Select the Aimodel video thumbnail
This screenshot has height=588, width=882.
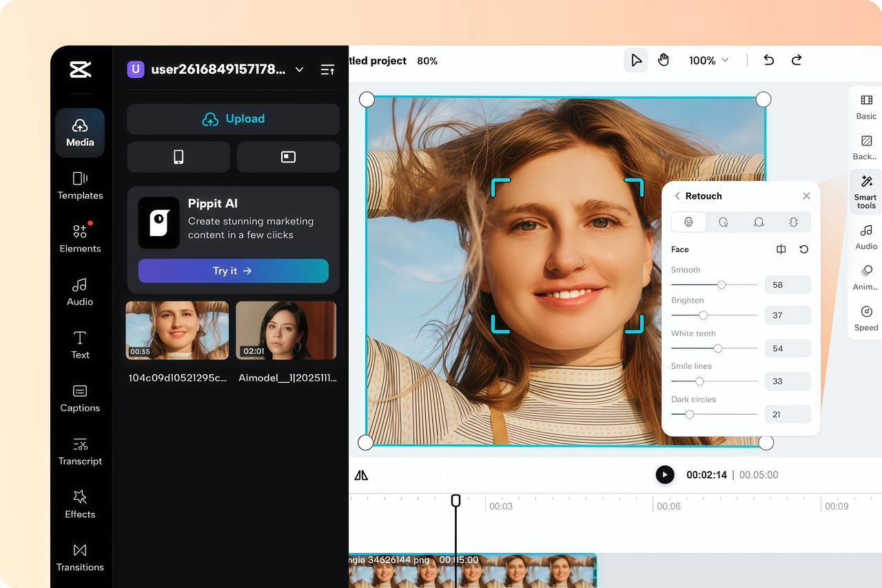coord(286,330)
